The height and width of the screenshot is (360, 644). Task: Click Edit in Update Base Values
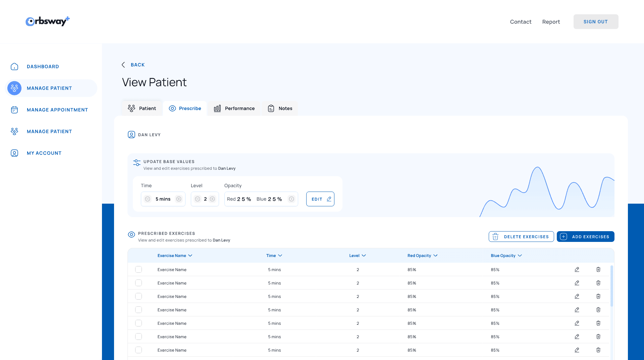(320, 199)
